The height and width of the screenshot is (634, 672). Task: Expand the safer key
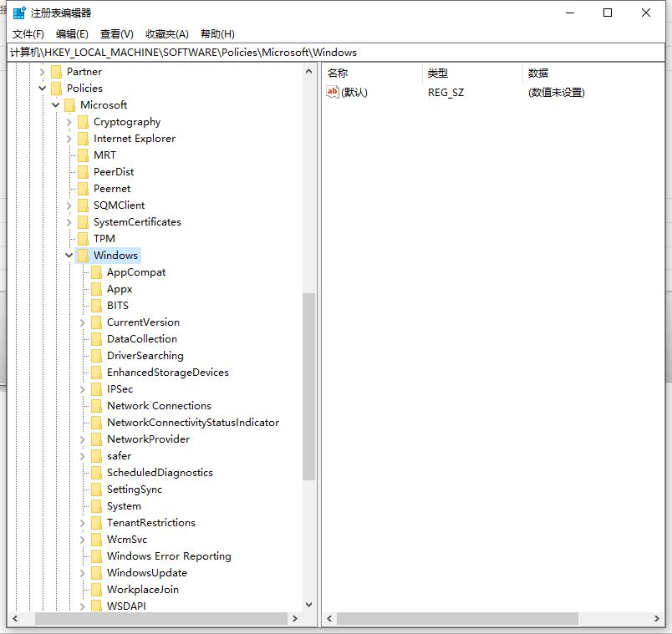click(x=82, y=456)
